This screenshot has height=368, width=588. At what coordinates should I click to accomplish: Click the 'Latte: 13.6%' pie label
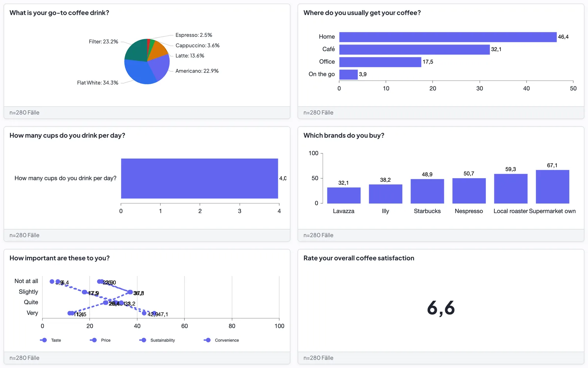(x=190, y=56)
